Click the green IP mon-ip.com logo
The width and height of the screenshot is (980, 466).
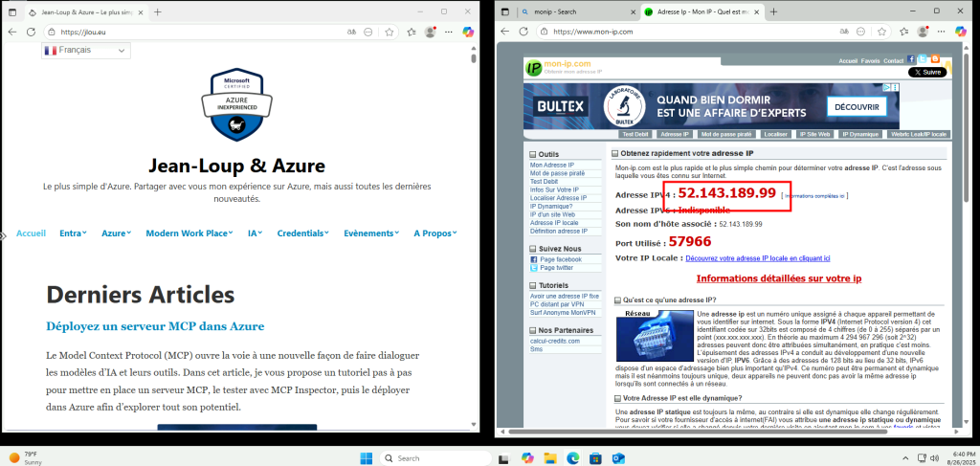pyautogui.click(x=533, y=67)
